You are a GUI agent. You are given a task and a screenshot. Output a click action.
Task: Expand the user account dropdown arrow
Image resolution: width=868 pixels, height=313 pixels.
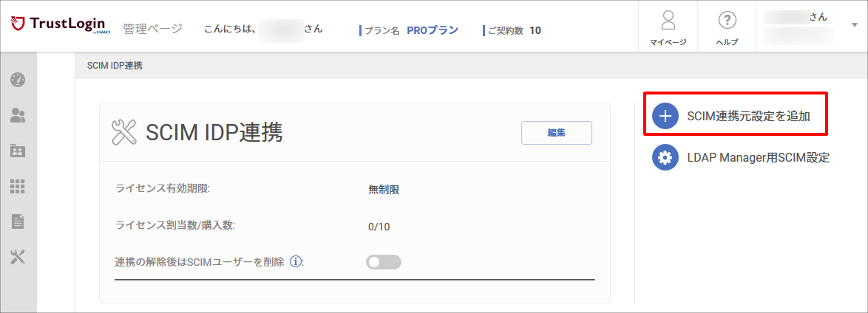[854, 25]
